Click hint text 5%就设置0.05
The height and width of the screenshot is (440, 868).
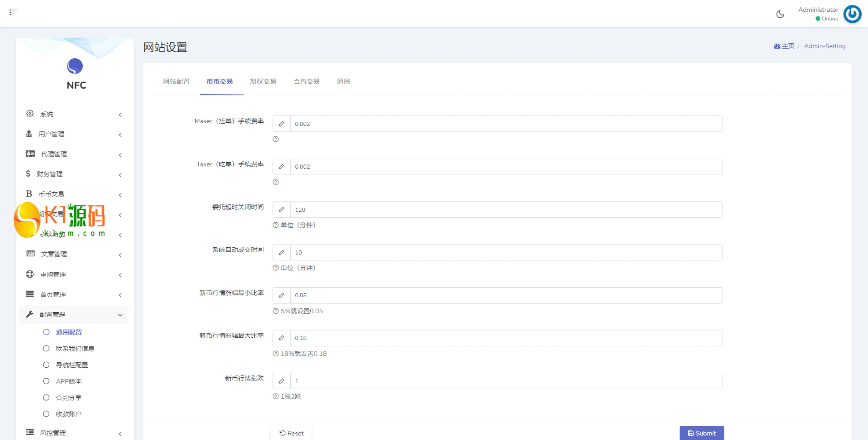[x=302, y=311]
